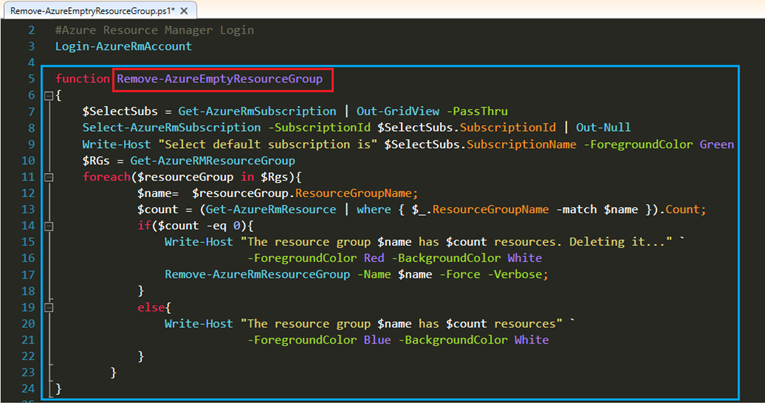
Task: Click Out-GridView on line 7
Action: tap(398, 111)
